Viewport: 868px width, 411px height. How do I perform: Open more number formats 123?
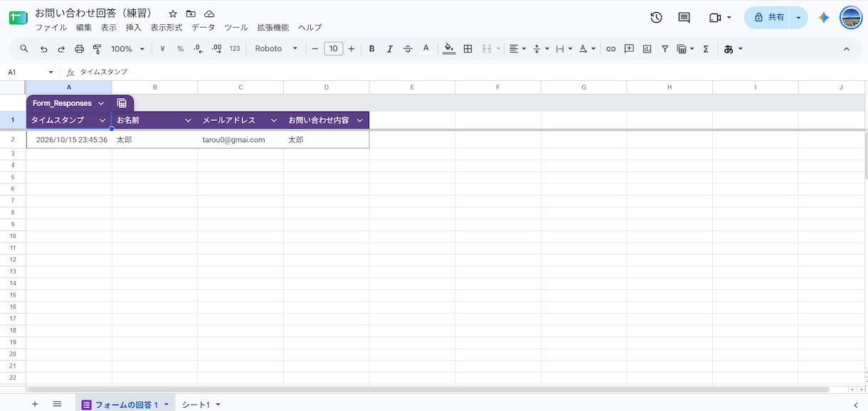(x=235, y=49)
